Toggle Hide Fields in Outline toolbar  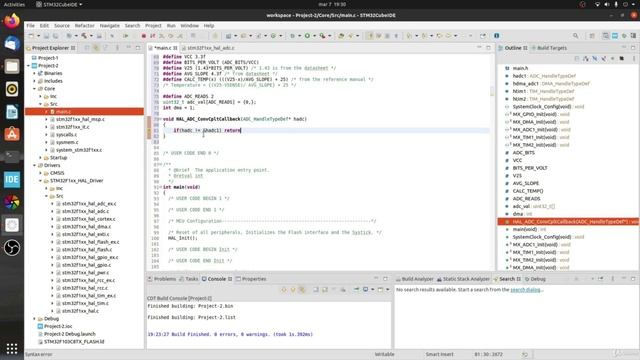pos(595,59)
